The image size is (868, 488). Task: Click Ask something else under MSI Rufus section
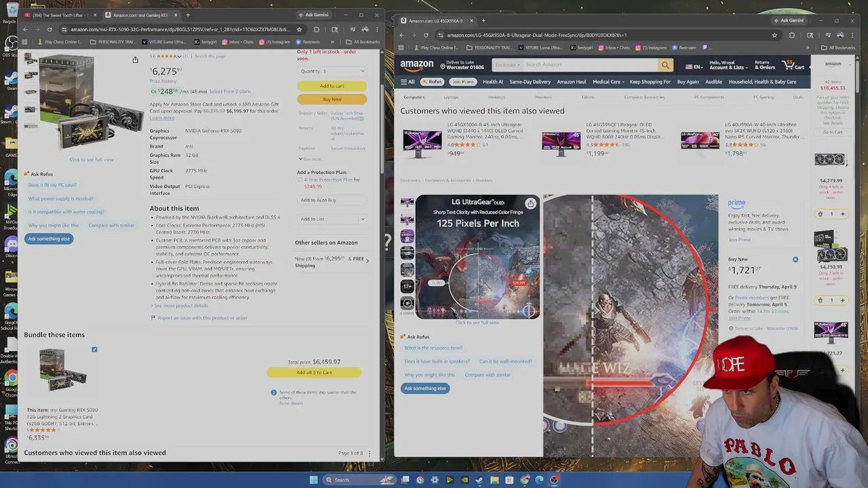click(49, 239)
